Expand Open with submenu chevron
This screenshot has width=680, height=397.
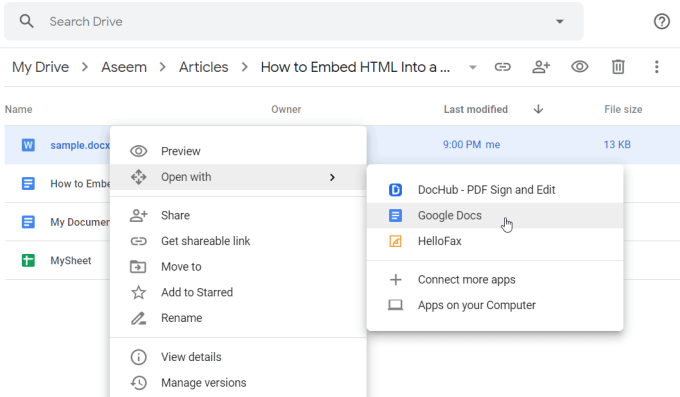point(332,177)
